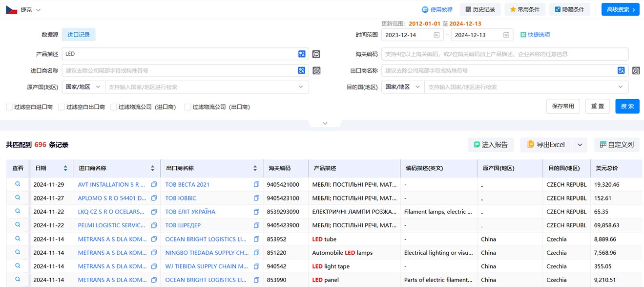Focus the 海关编码 input field

coord(505,54)
